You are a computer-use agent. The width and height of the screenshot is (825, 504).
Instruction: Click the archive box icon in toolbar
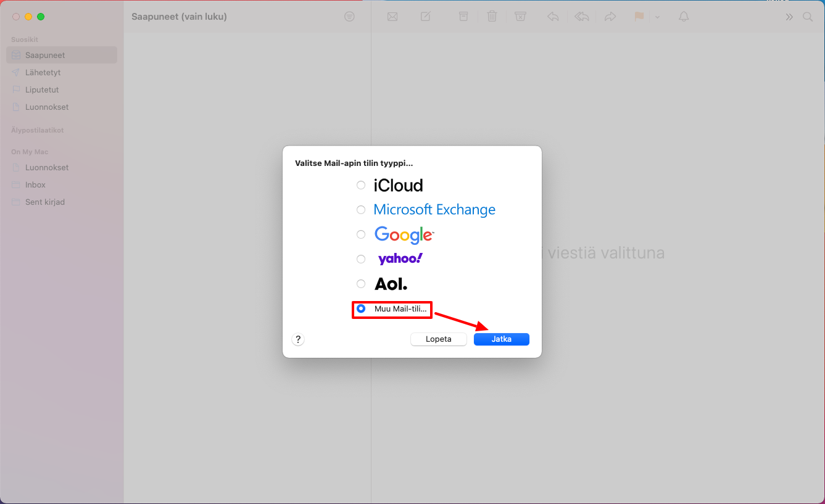(463, 17)
